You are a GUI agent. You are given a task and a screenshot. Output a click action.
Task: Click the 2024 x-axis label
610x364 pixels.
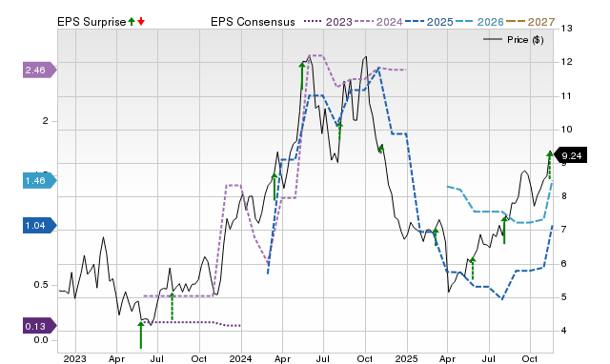(x=240, y=358)
